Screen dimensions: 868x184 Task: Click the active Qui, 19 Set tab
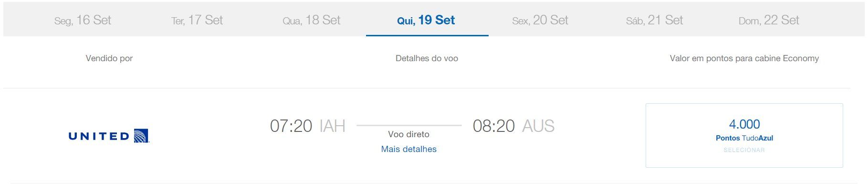427,20
